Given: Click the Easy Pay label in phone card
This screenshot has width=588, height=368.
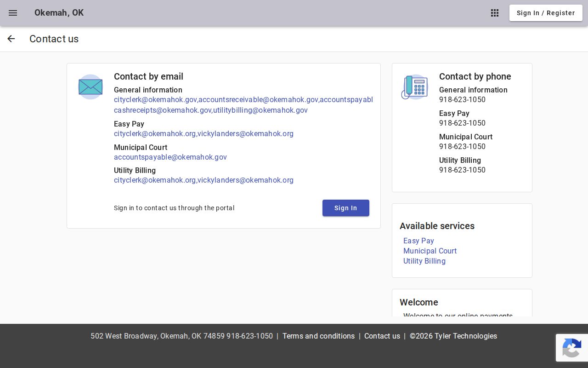Looking at the screenshot, I should point(454,113).
